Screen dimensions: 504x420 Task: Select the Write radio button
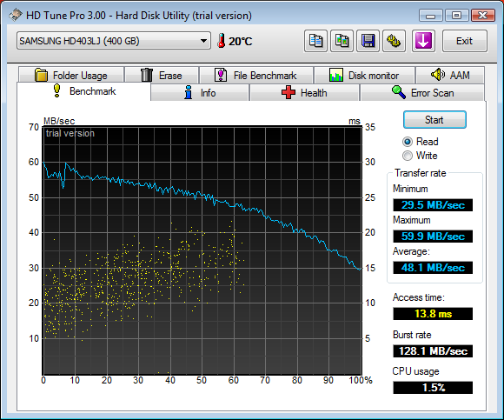[x=408, y=156]
